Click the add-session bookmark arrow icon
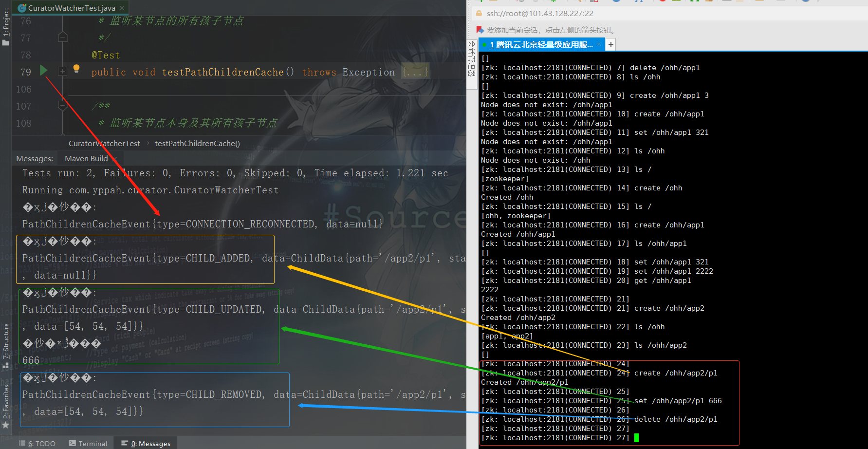 click(480, 30)
